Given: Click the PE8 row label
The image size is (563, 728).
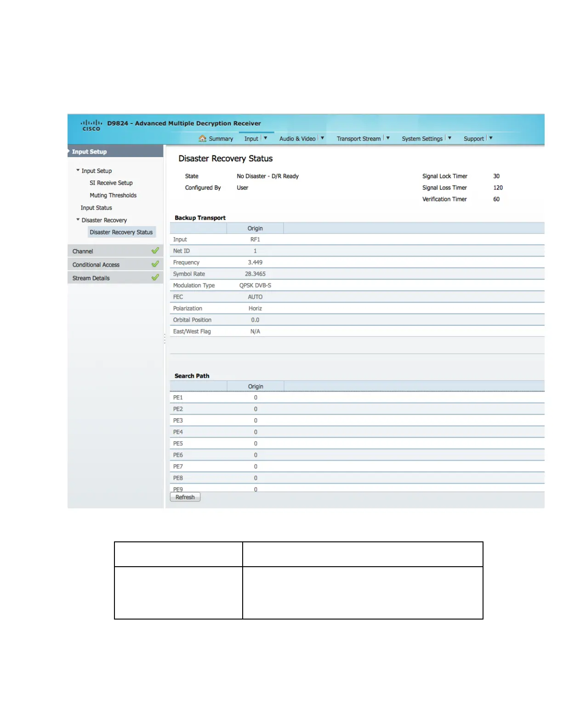Looking at the screenshot, I should (x=178, y=478).
